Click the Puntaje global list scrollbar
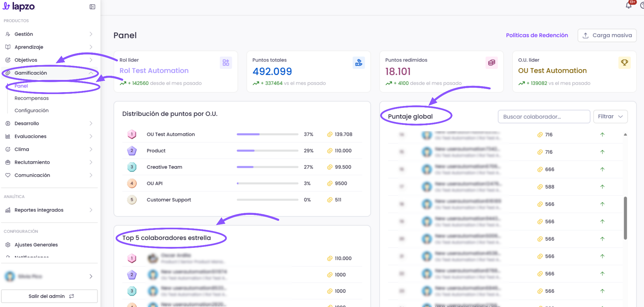The image size is (644, 307). tap(625, 218)
